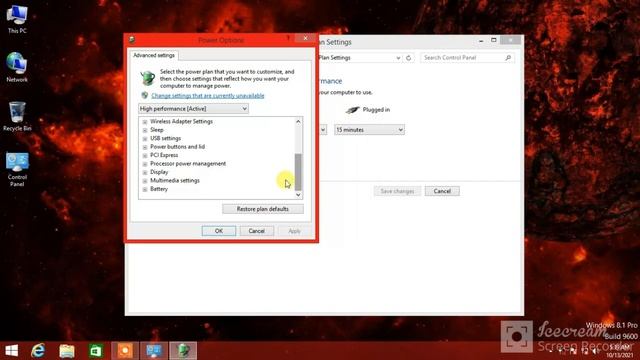Open Windows Store taskbar icon
The height and width of the screenshot is (360, 640).
point(96,351)
